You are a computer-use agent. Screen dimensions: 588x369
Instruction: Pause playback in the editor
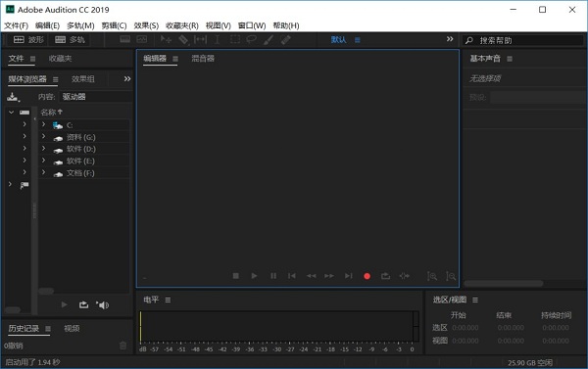click(x=273, y=276)
